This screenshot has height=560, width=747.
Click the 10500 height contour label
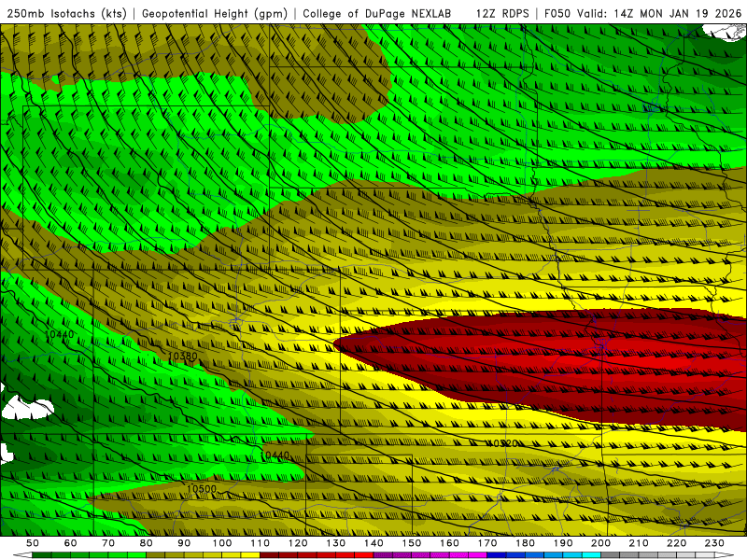coord(201,488)
